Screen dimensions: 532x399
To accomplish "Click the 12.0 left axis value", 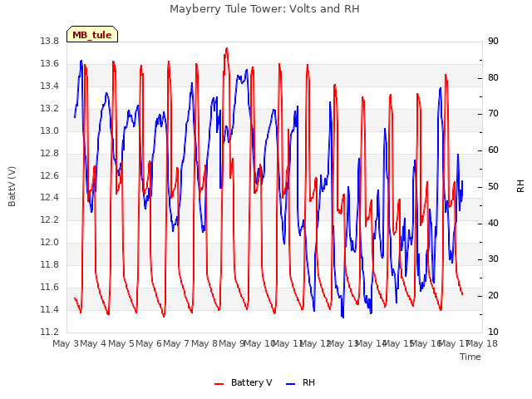I will 50,242.
